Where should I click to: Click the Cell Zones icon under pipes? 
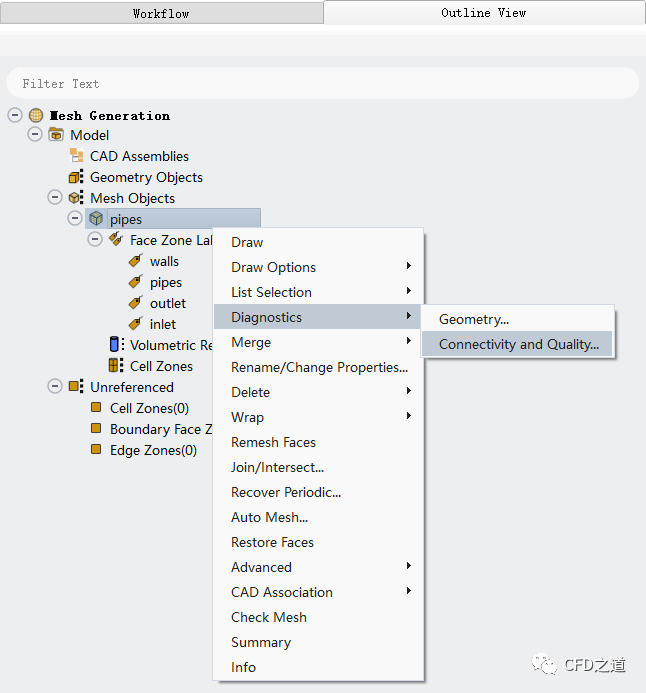[x=116, y=366]
